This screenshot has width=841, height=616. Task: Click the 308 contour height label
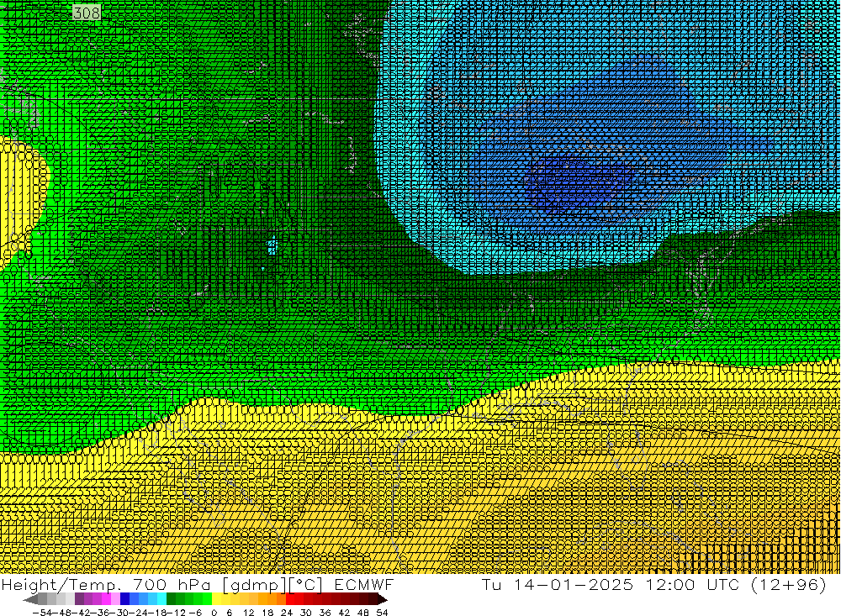(x=87, y=13)
